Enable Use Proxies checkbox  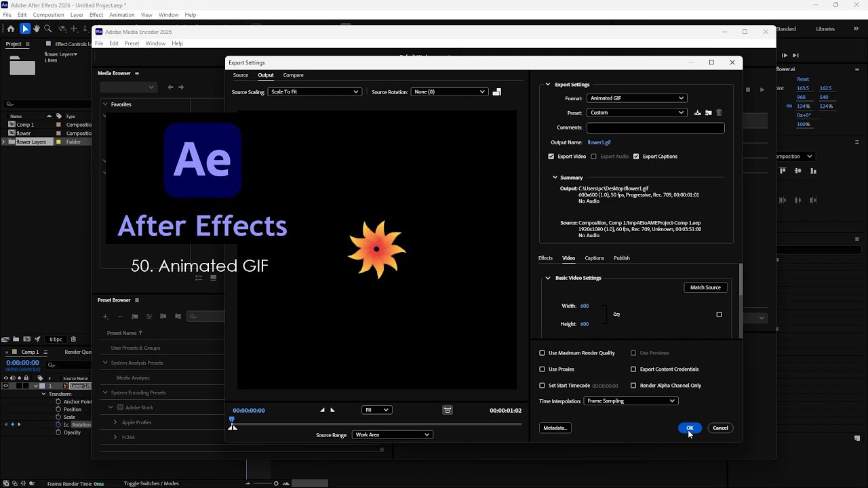[x=542, y=369]
